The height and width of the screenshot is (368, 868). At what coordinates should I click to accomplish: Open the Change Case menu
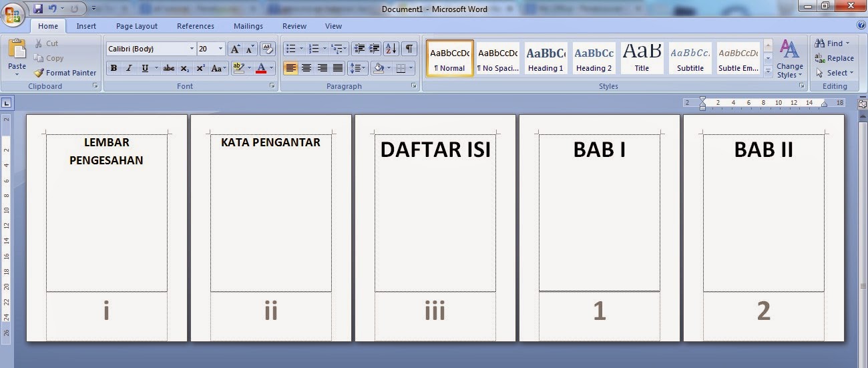(x=218, y=68)
